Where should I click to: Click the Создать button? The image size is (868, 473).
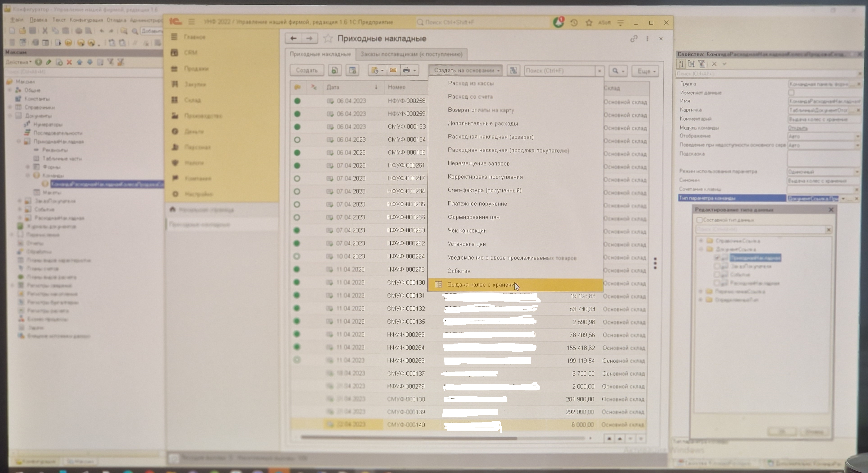(307, 70)
